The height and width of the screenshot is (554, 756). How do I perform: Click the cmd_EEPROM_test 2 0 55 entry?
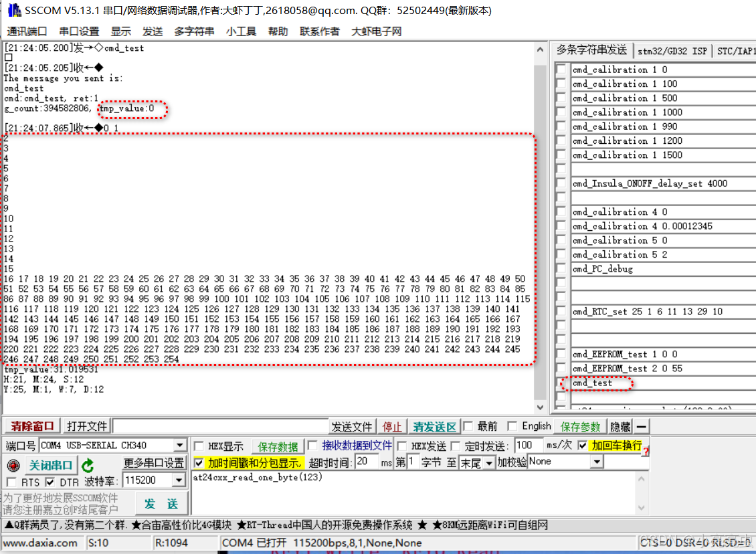pyautogui.click(x=664, y=369)
